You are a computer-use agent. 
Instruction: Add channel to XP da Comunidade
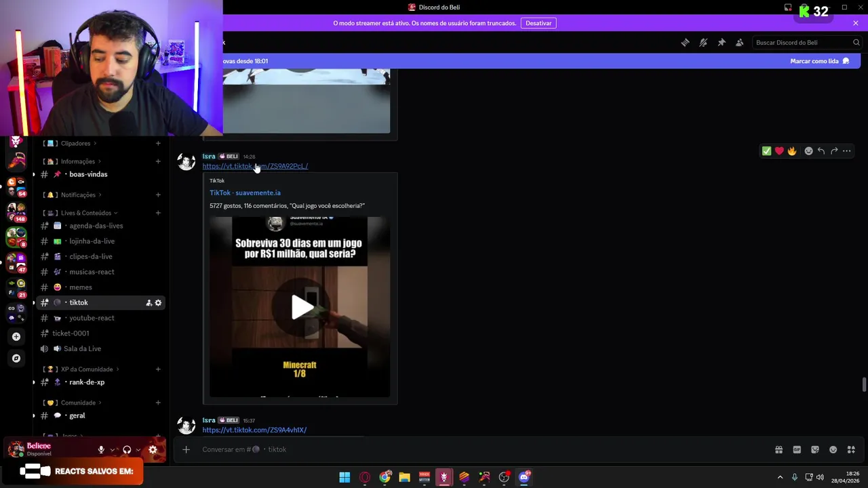point(158,369)
